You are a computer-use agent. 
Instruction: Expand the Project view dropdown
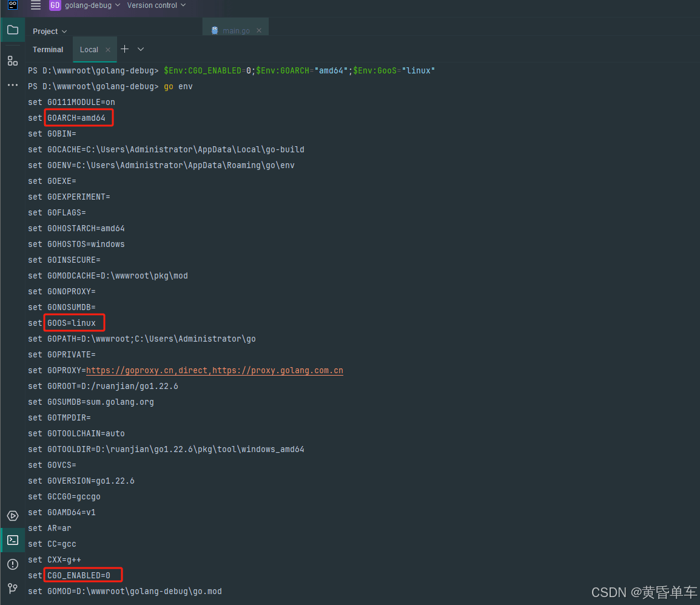[x=50, y=32]
